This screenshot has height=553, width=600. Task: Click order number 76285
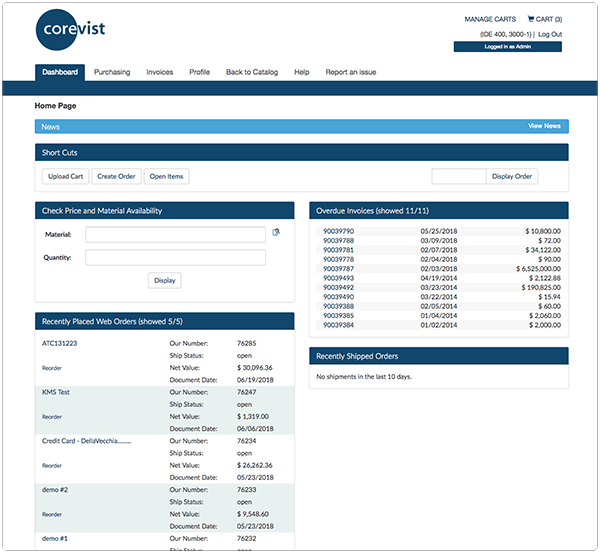pyautogui.click(x=246, y=343)
